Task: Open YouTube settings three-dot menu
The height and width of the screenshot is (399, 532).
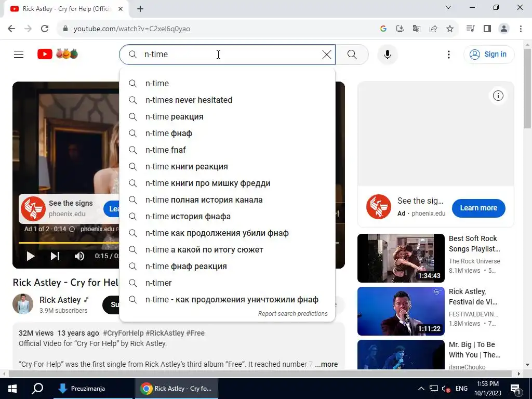Action: (448, 54)
